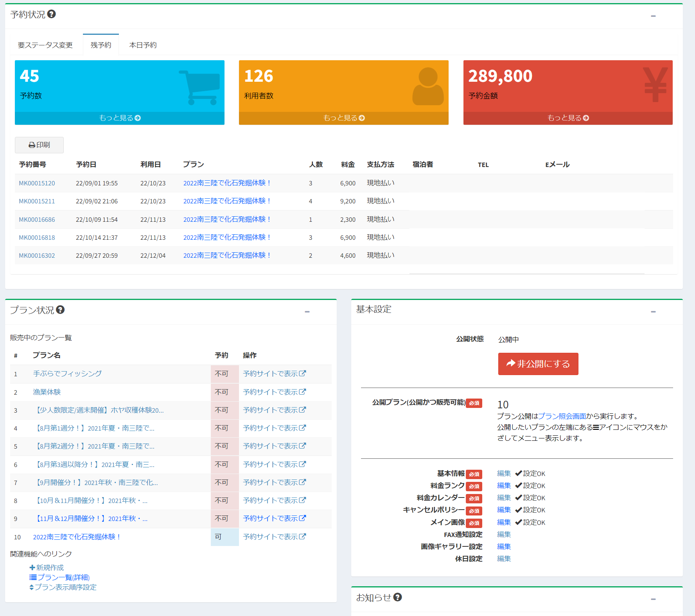
Task: Click 編集 for 休日設定
Action: click(504, 559)
